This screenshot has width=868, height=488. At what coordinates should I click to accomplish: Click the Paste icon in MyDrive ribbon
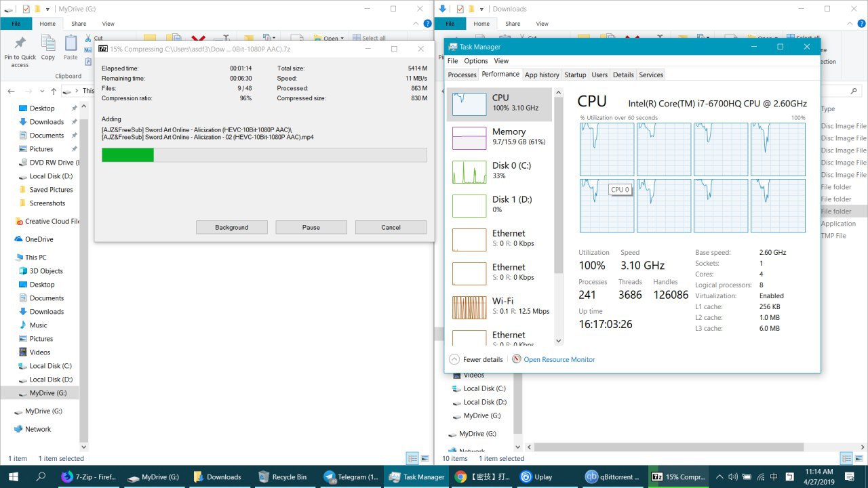(71, 44)
